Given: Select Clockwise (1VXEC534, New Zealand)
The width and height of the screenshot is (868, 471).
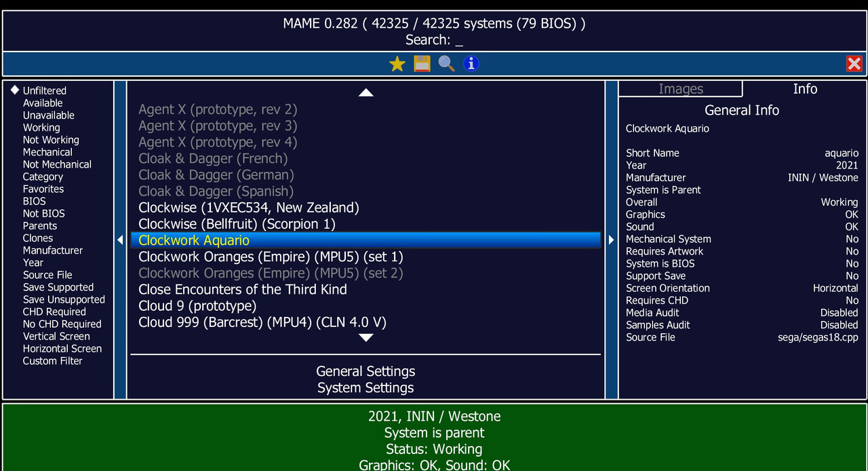Looking at the screenshot, I should (x=366, y=208).
